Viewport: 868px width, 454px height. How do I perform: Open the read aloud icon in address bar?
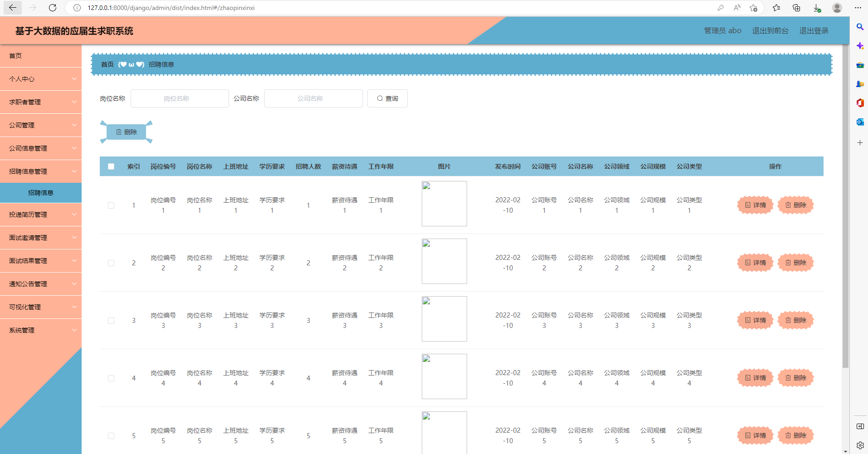pyautogui.click(x=737, y=8)
